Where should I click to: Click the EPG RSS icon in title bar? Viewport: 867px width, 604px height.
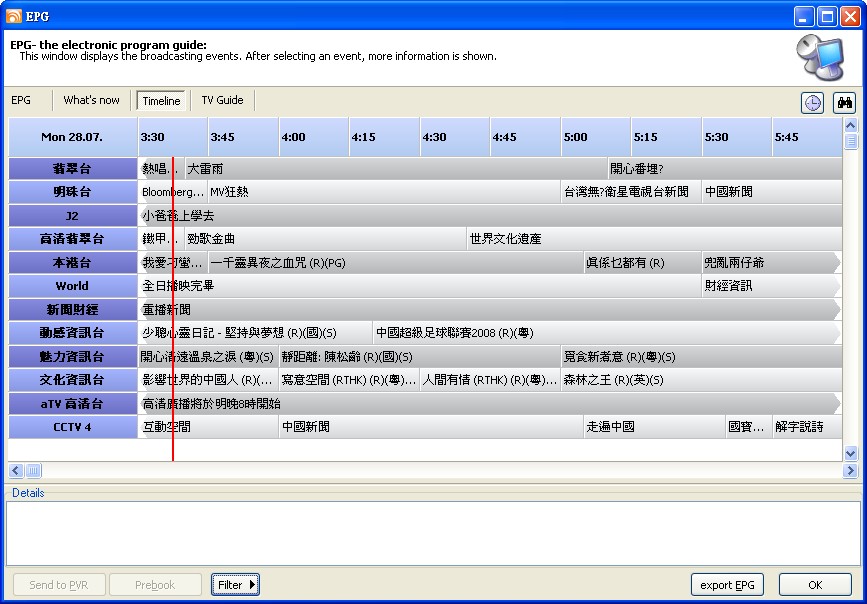(x=14, y=16)
